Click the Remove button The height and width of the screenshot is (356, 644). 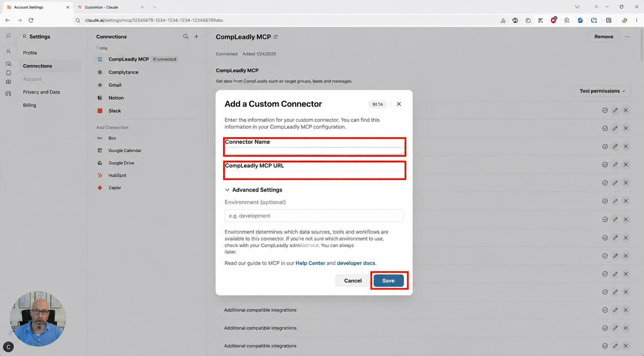[604, 37]
